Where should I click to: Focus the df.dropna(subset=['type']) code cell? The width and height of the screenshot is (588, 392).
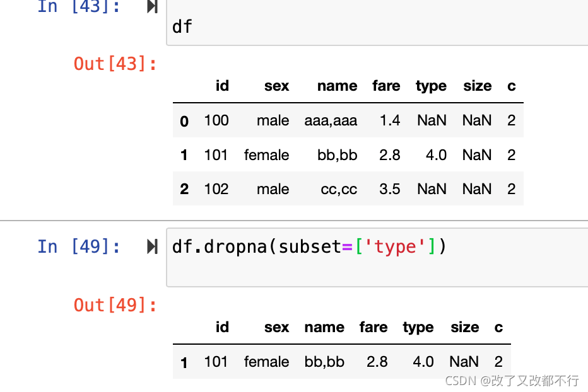coord(377,258)
